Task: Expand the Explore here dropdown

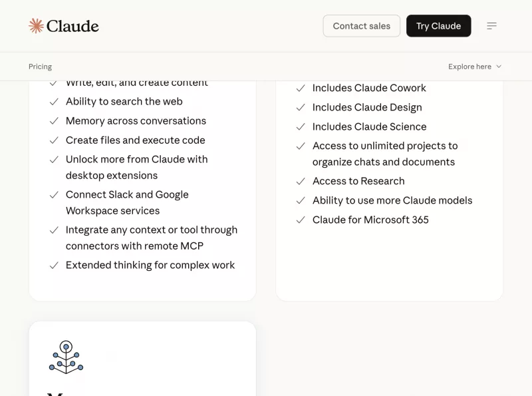Action: 475,67
